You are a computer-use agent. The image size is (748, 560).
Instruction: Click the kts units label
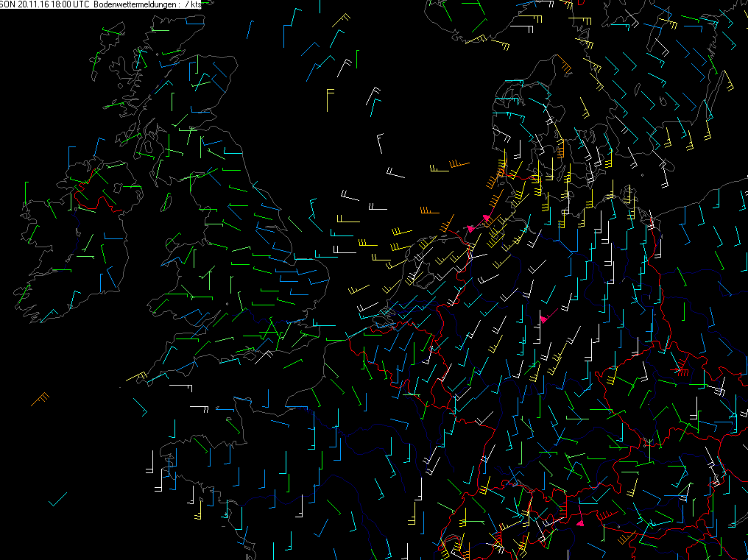[x=196, y=4]
